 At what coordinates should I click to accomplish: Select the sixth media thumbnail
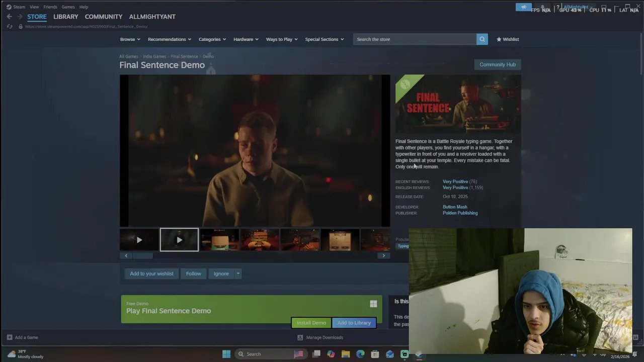(x=340, y=240)
